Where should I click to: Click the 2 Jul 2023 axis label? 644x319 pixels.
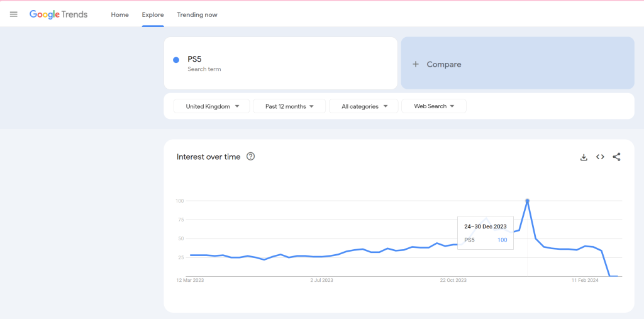coord(321,281)
